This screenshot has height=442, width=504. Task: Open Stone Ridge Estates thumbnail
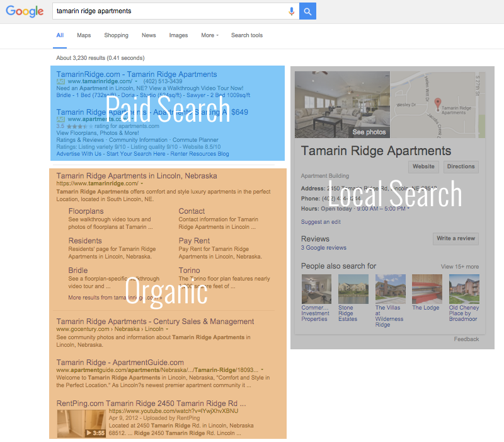click(x=353, y=289)
